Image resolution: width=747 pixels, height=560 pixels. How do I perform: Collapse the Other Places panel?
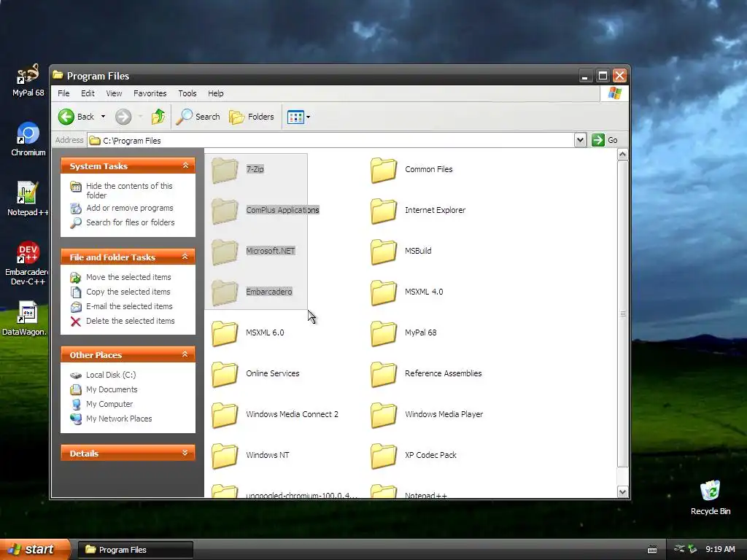[x=185, y=354]
